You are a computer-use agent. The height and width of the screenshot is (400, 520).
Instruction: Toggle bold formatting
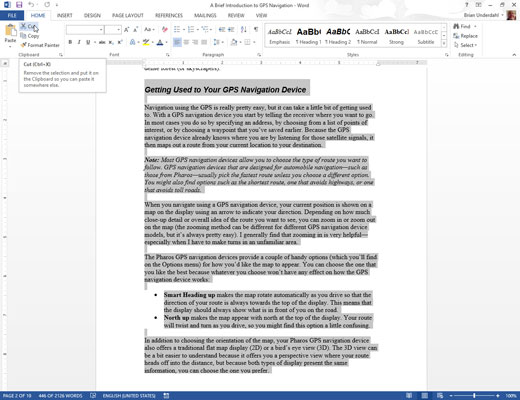pyautogui.click(x=70, y=42)
